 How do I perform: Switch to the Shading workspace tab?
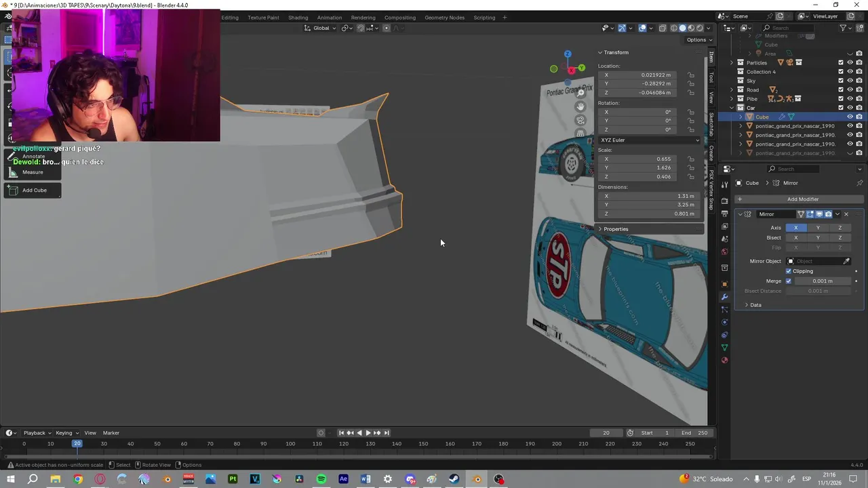(x=298, y=18)
